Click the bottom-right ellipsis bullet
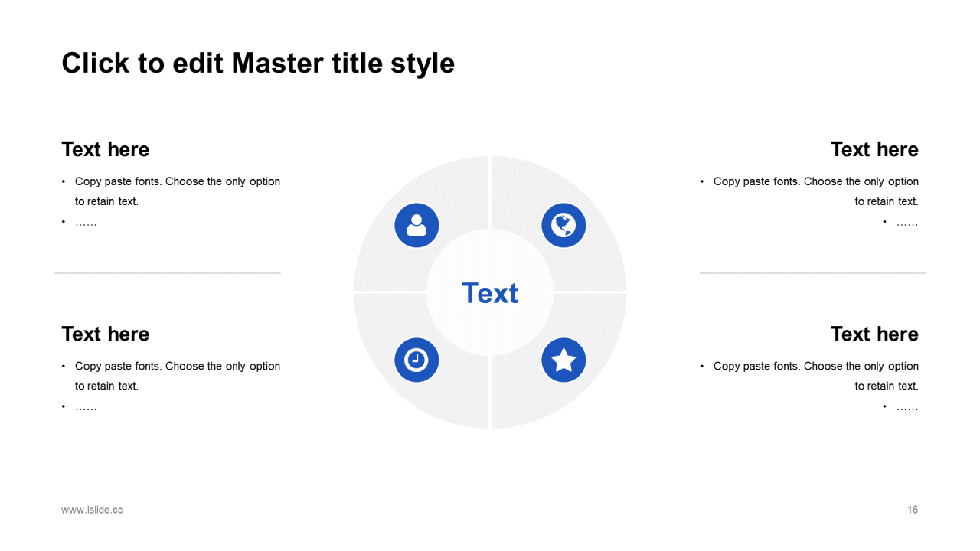This screenshot has width=980, height=551. coord(907,407)
